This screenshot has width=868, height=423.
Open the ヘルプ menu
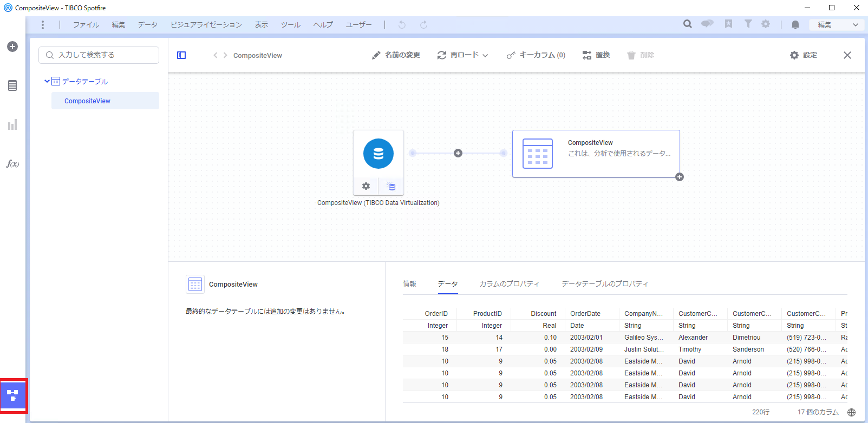coord(323,25)
